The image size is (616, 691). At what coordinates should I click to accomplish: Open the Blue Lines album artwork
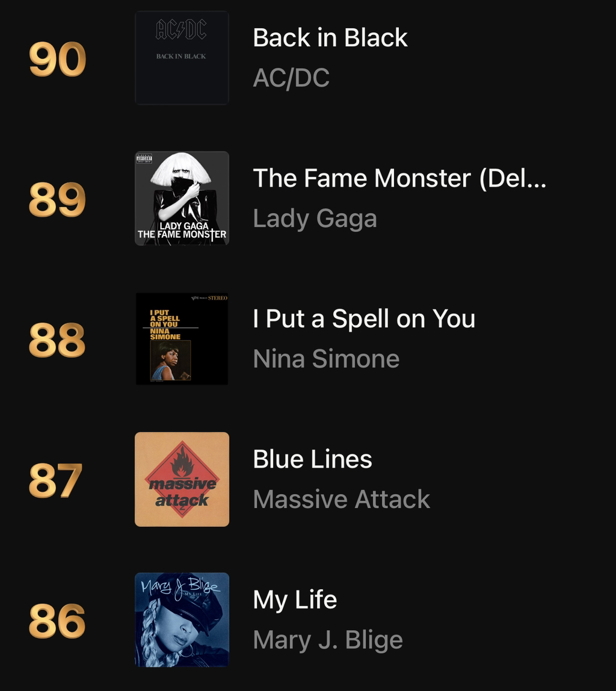point(182,480)
